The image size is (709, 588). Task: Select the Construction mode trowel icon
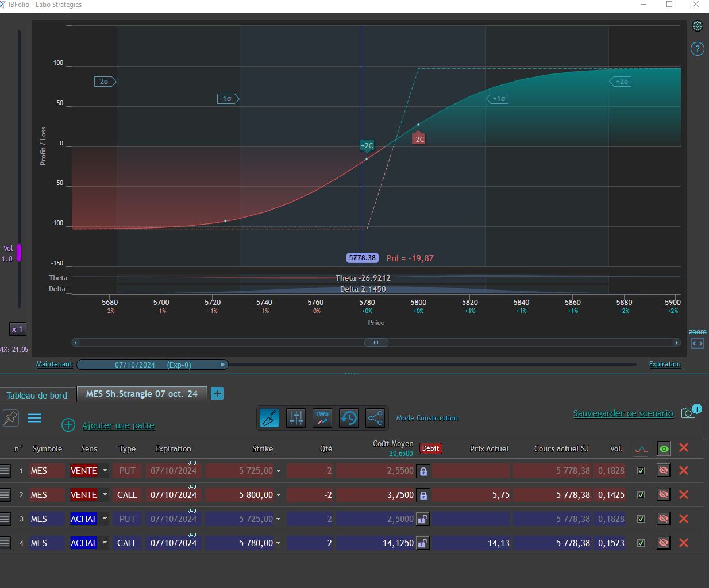(269, 417)
